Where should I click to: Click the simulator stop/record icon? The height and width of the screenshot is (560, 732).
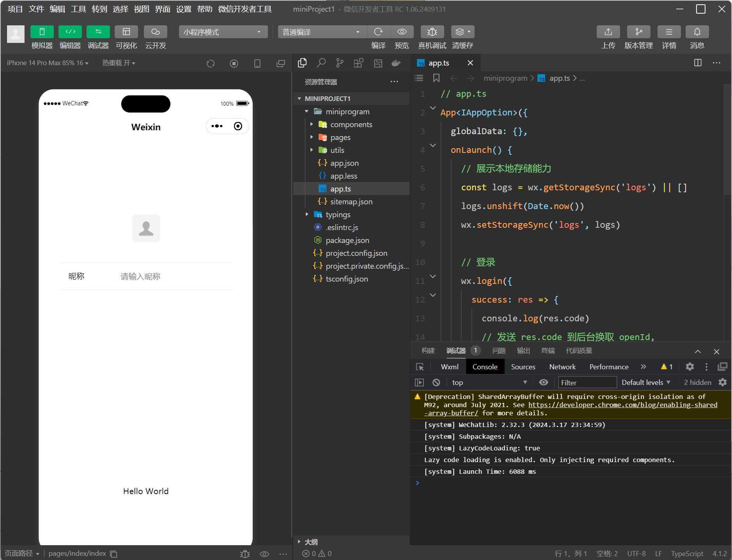tap(234, 63)
